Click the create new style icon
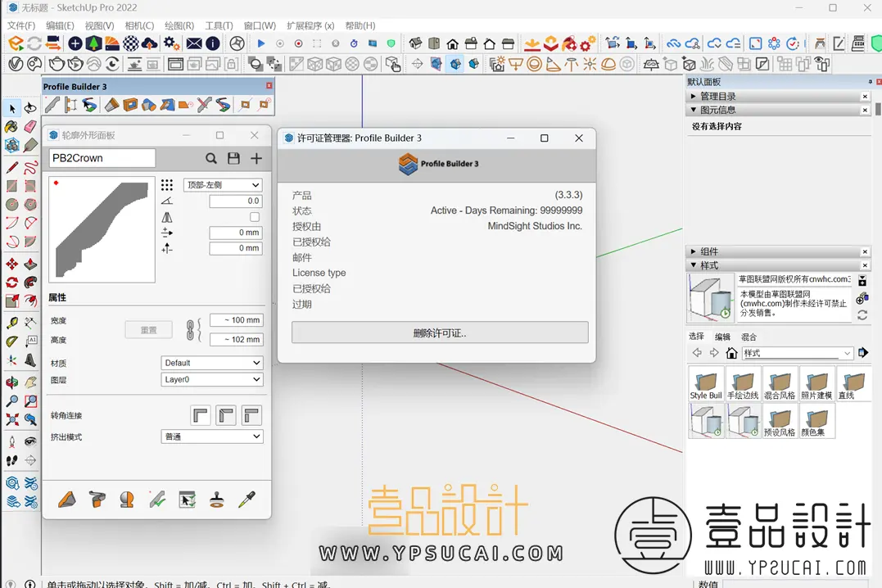 click(862, 299)
